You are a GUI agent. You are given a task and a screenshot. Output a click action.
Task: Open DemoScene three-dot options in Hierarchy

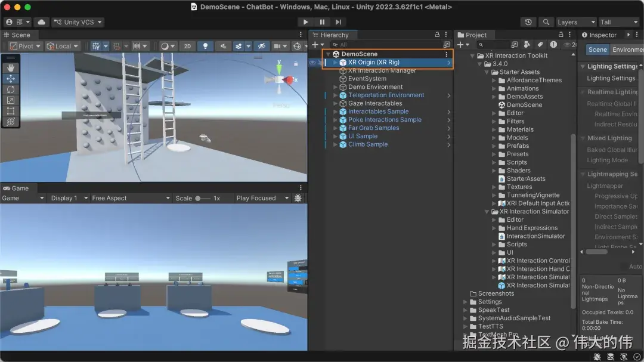coord(447,54)
